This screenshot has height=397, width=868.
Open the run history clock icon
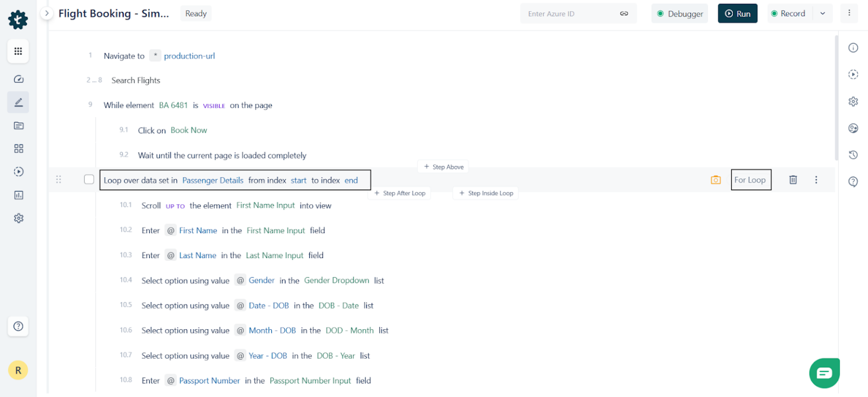(853, 155)
